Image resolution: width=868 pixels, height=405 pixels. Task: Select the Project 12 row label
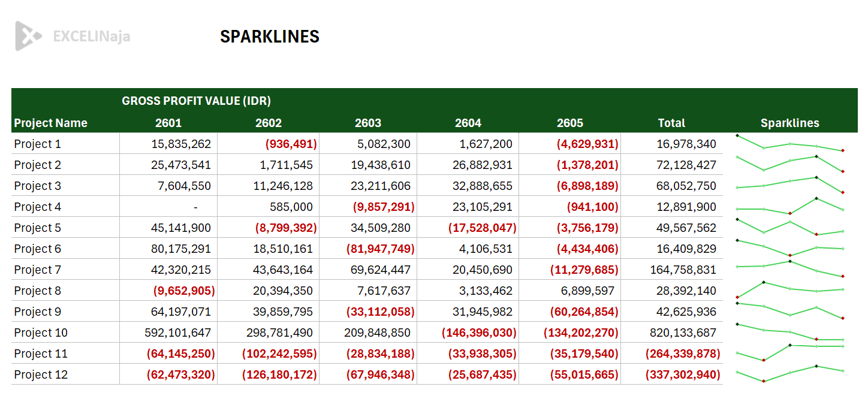[41, 374]
